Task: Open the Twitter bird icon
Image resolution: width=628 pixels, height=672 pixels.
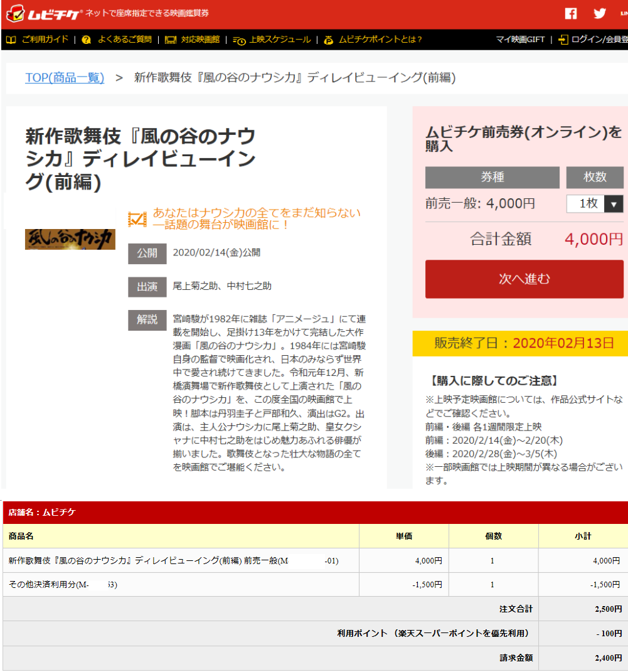Action: [x=600, y=13]
